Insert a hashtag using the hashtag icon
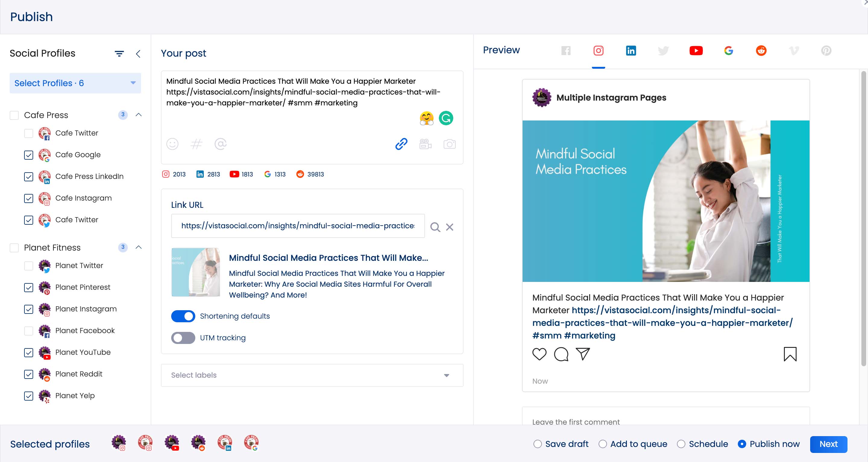 [197, 144]
